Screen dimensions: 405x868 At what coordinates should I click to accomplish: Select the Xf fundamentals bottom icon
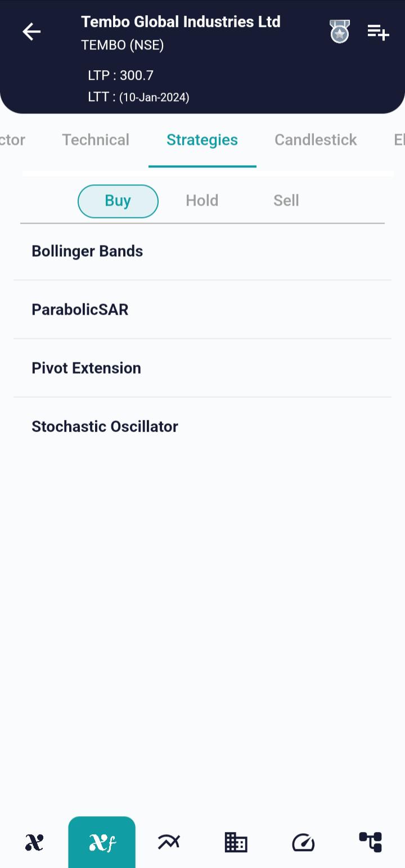[102, 842]
